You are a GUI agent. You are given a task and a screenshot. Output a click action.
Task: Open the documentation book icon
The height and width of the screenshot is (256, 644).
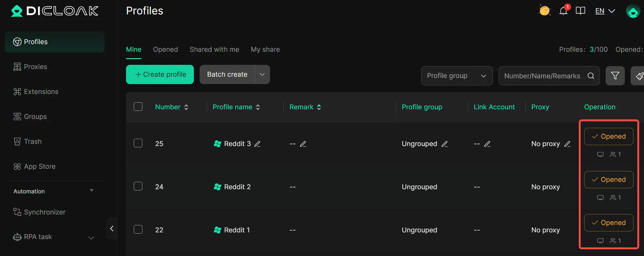pyautogui.click(x=580, y=11)
